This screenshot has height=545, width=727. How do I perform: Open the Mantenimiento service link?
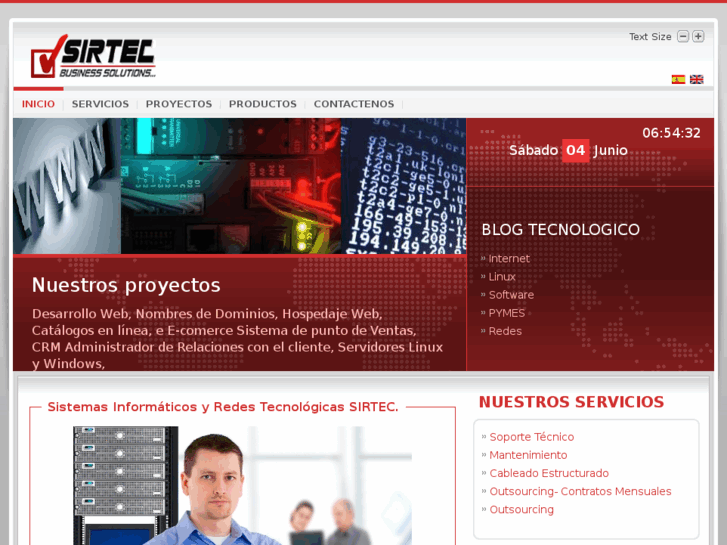(528, 455)
